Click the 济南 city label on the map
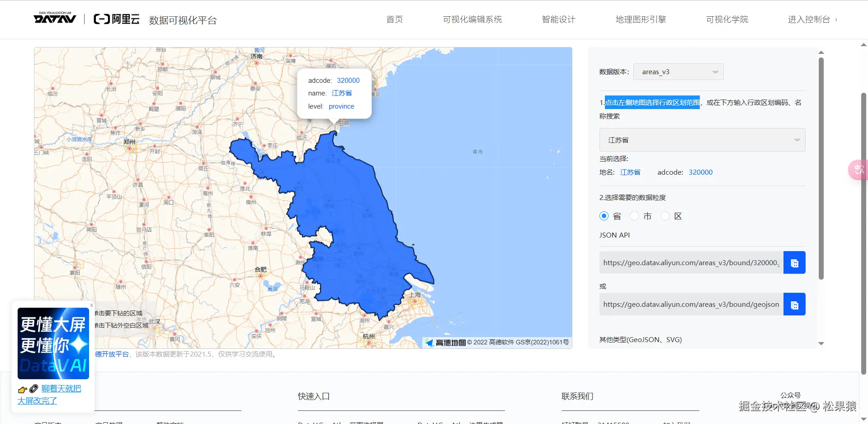 coord(256,57)
